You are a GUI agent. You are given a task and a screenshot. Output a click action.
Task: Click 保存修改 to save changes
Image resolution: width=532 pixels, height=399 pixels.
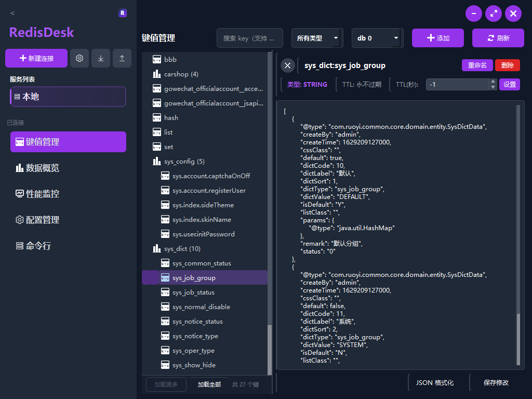(x=496, y=383)
